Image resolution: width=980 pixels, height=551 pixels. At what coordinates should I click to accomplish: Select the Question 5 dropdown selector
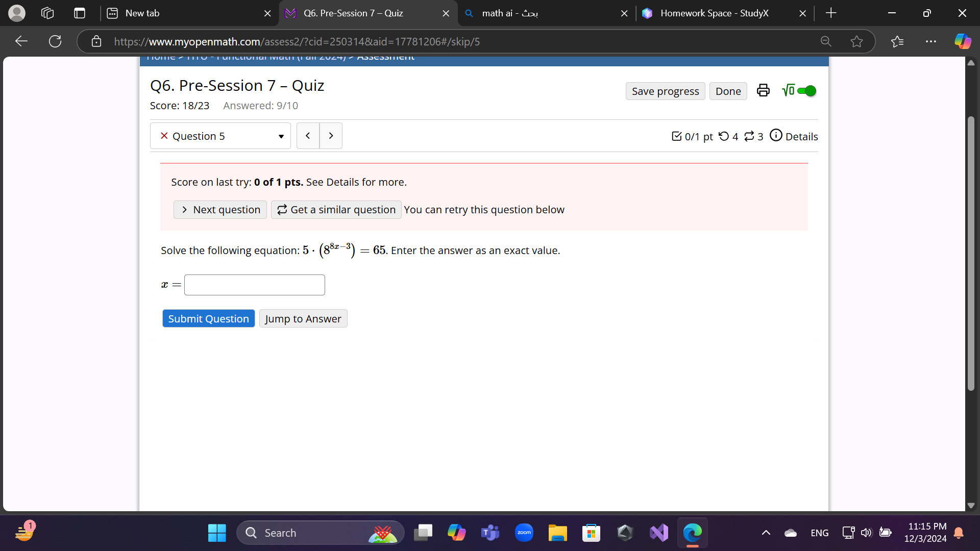pos(220,136)
